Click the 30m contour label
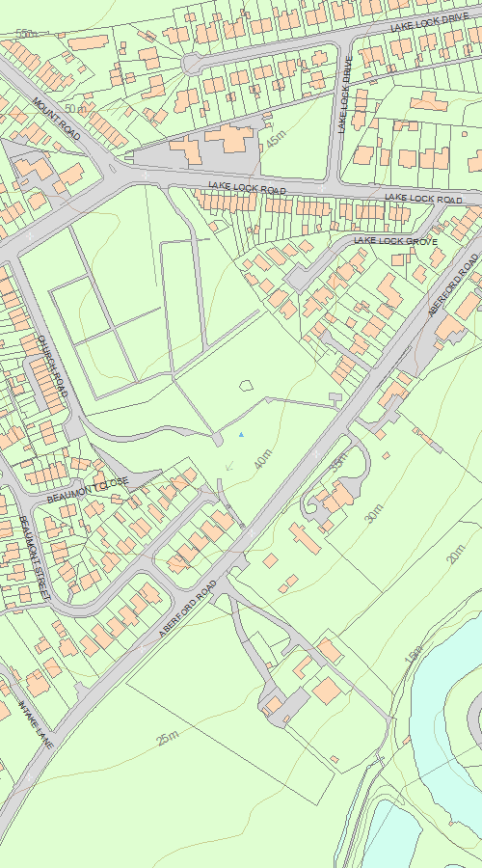 [x=375, y=513]
